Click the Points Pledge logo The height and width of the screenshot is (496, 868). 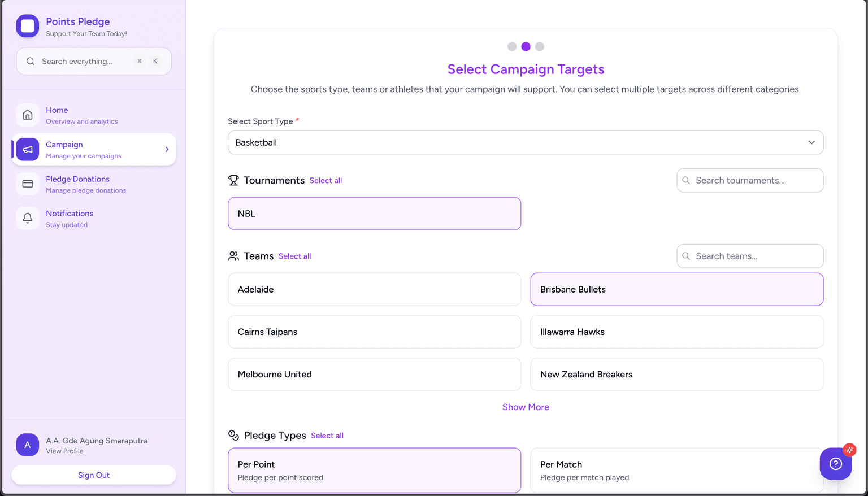(27, 25)
